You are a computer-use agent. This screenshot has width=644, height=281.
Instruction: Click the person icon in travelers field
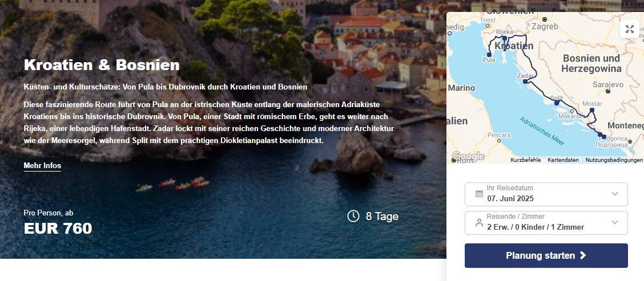coord(479,223)
